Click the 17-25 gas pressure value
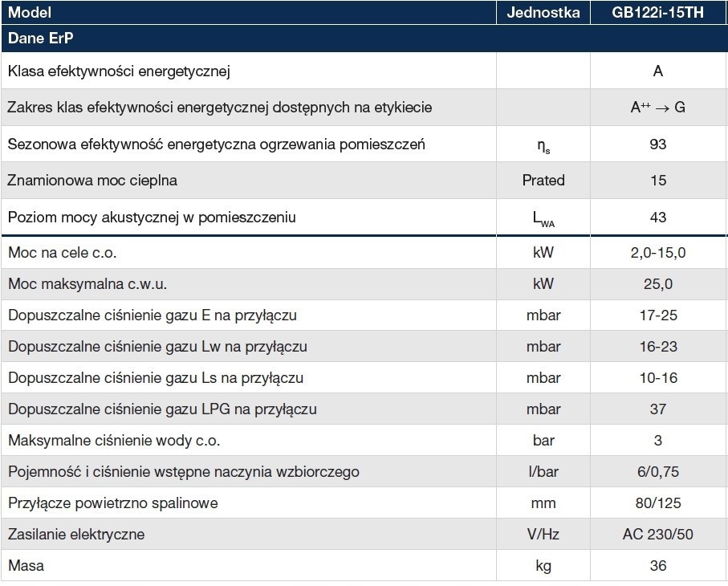This screenshot has height=586, width=728. click(658, 315)
